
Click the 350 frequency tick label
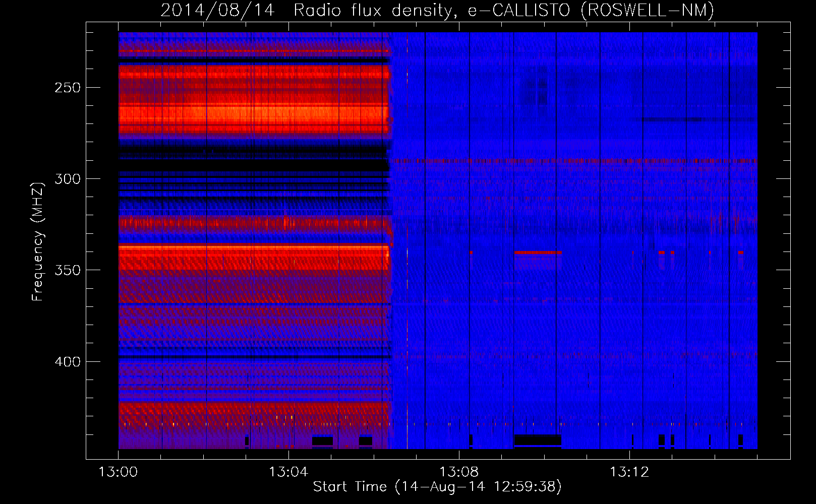point(68,270)
